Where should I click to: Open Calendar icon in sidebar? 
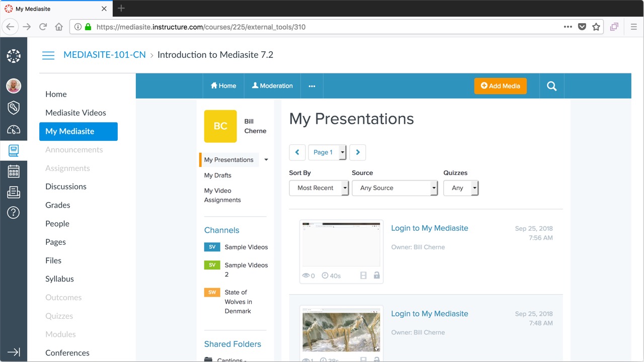14,171
